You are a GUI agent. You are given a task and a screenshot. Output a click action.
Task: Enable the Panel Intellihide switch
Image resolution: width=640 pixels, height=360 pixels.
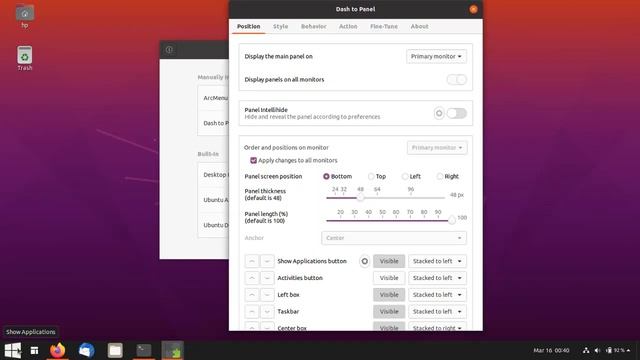[x=457, y=113]
